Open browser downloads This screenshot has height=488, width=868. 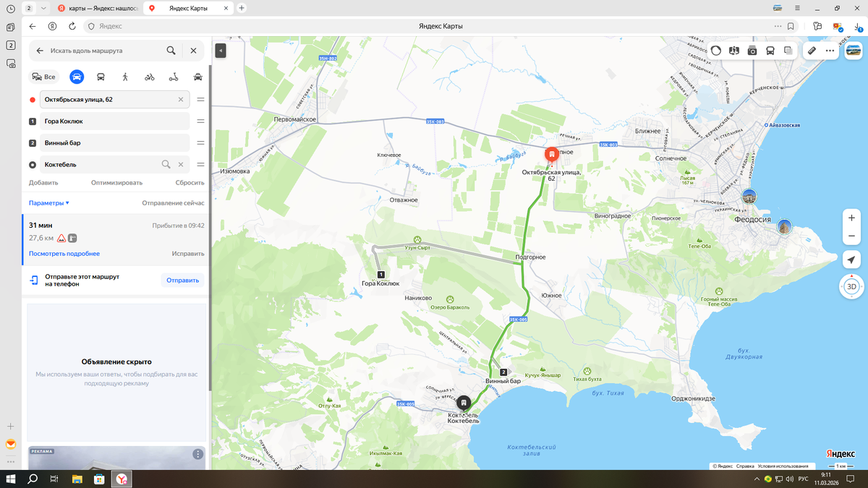point(857,26)
